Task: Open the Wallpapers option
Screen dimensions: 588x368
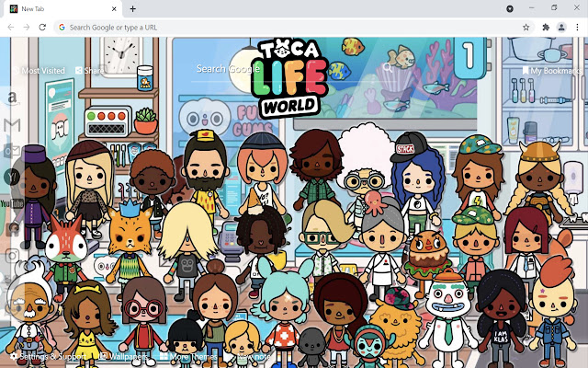Action: (123, 356)
